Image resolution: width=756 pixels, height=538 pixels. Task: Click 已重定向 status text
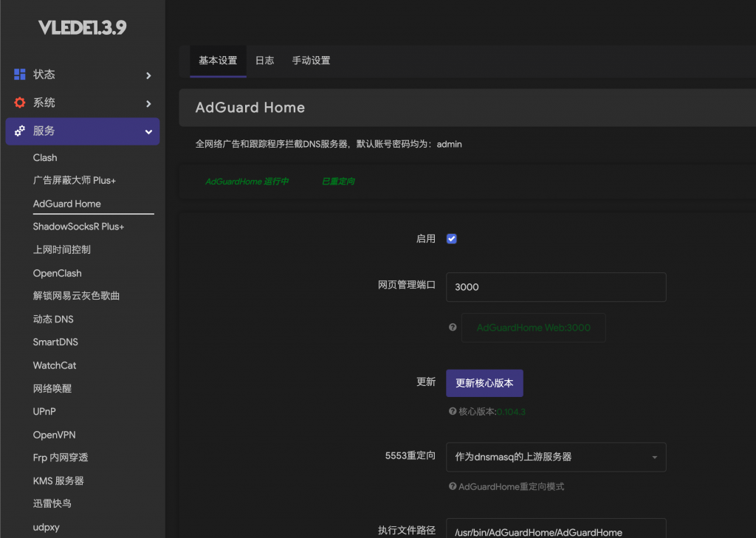tap(338, 182)
